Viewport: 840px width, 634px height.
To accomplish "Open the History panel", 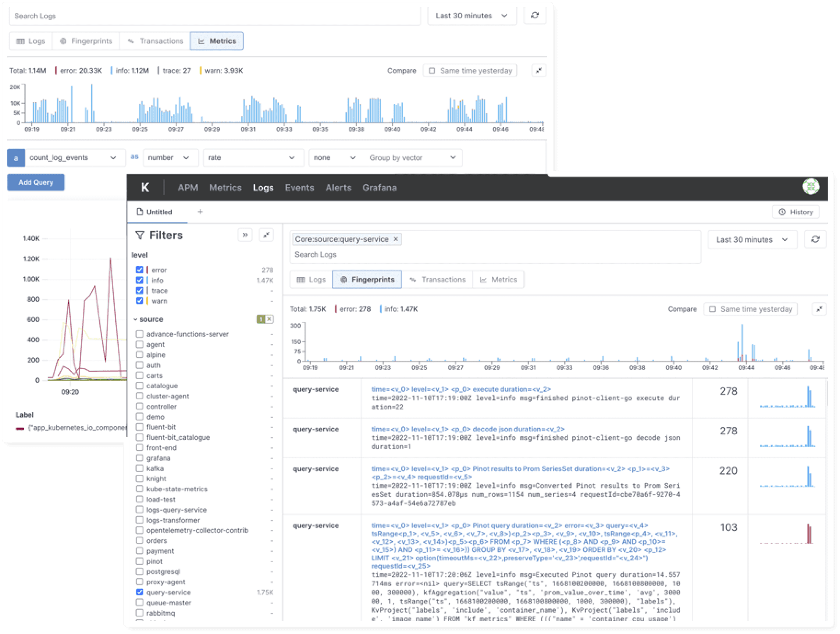I will (795, 212).
